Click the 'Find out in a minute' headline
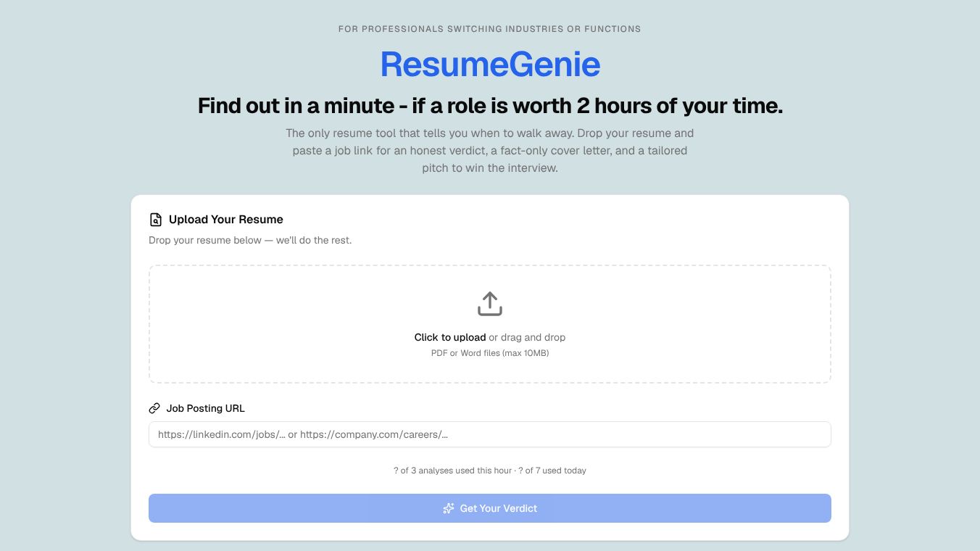Image resolution: width=980 pixels, height=551 pixels. click(x=490, y=106)
